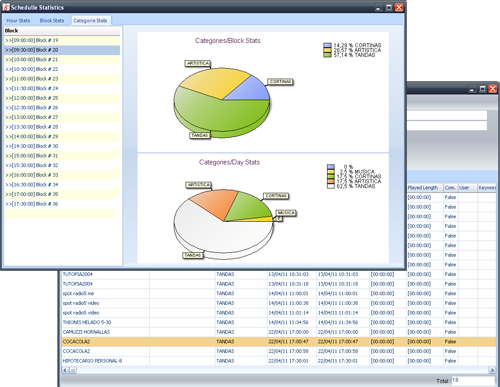The image size is (500, 387).
Task: Click the green TANDAS legend swatch in Block Stats
Action: 327,55
